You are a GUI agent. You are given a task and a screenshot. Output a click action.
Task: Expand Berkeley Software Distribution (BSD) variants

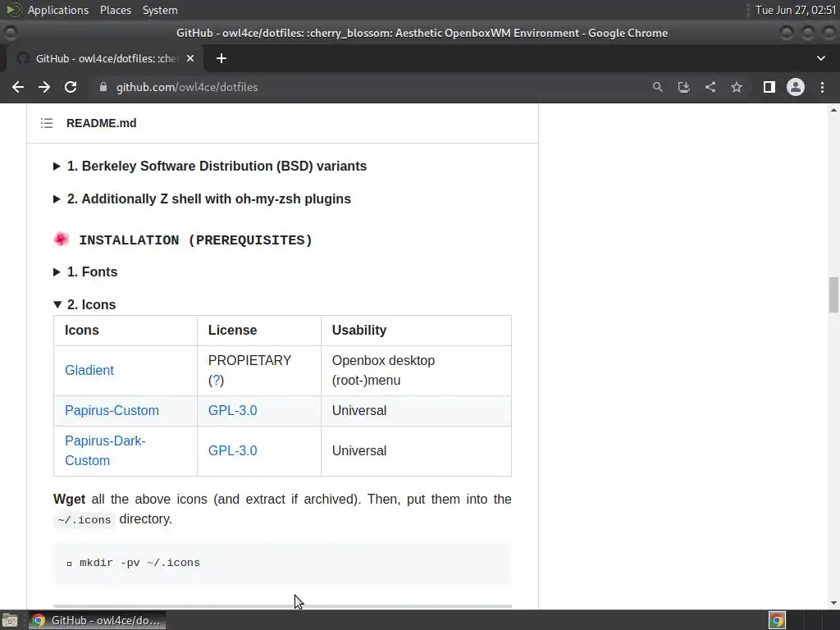click(x=211, y=166)
